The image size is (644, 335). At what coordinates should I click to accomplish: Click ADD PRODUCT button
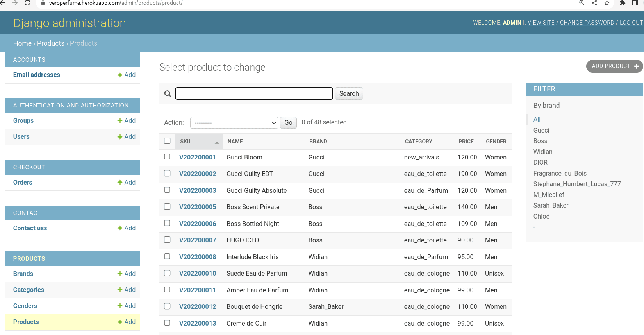pos(614,66)
